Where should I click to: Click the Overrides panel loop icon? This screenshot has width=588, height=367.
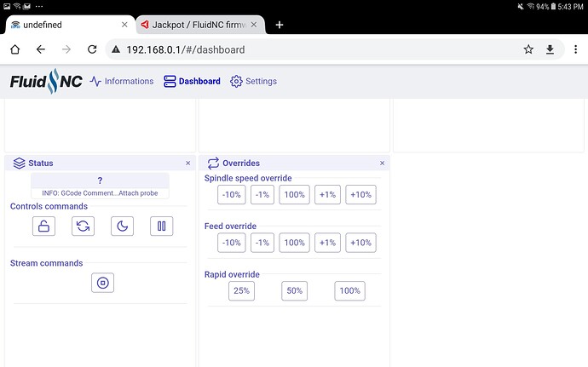coord(213,163)
